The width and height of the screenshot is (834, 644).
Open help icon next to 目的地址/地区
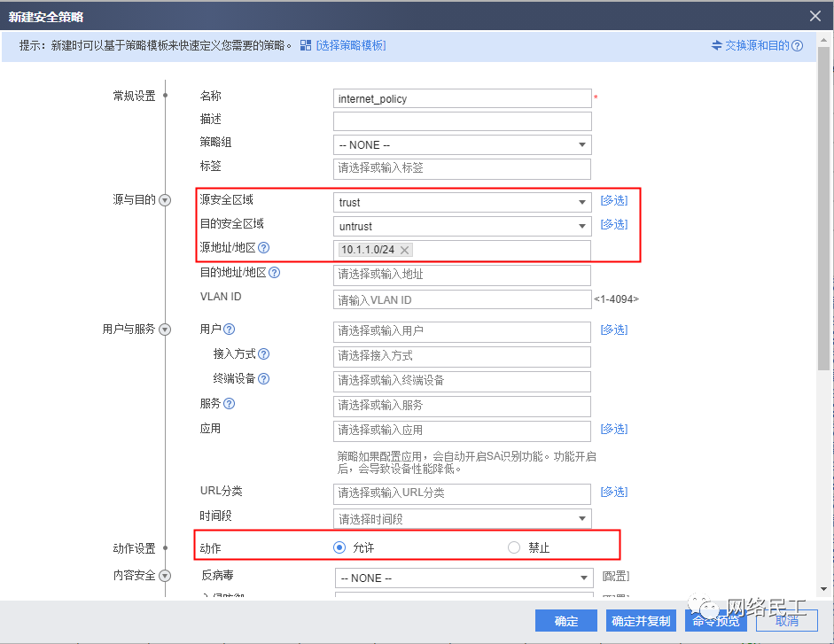click(274, 272)
